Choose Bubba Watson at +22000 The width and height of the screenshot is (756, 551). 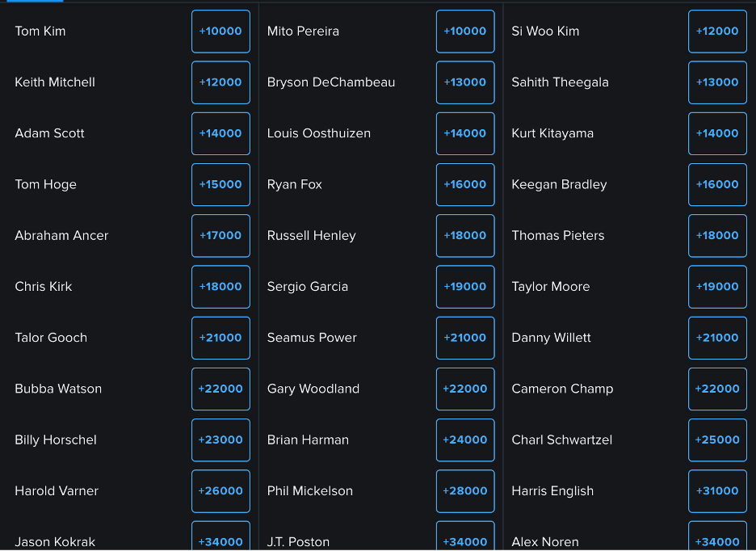tap(220, 389)
